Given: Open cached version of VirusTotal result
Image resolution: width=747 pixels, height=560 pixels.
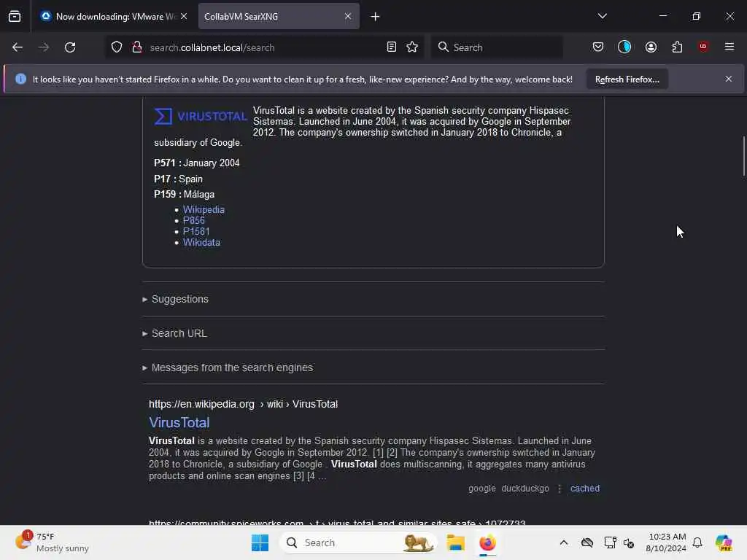Looking at the screenshot, I should click(584, 489).
